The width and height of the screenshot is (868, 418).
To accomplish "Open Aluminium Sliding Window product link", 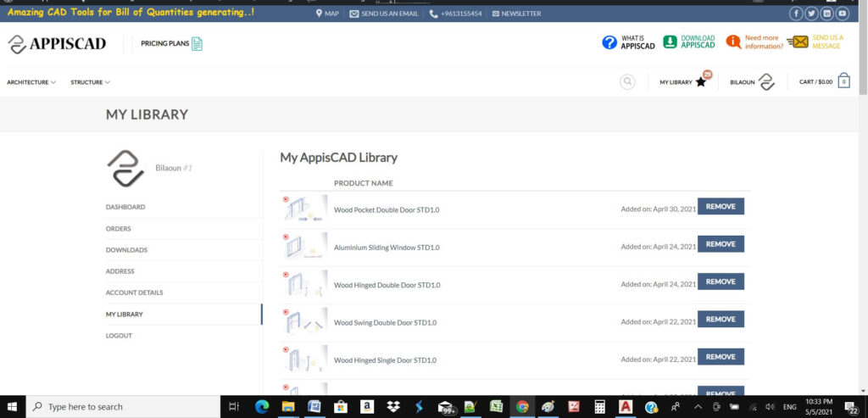I will click(387, 248).
